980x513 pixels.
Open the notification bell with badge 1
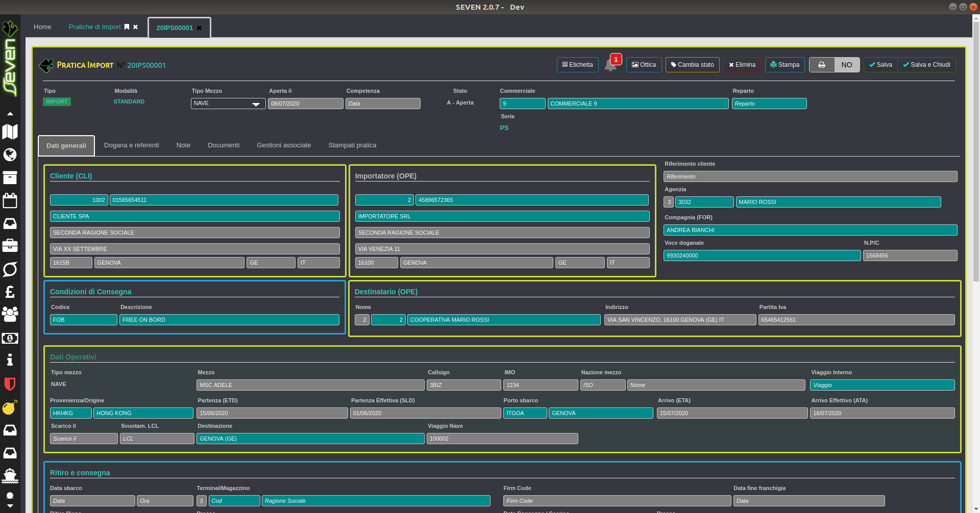click(610, 65)
